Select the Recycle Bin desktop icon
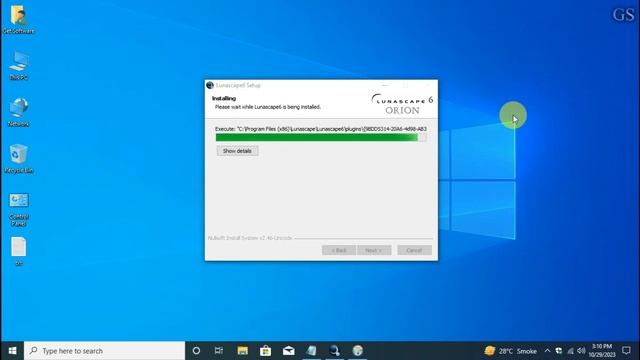This screenshot has height=360, width=640. coord(18,159)
